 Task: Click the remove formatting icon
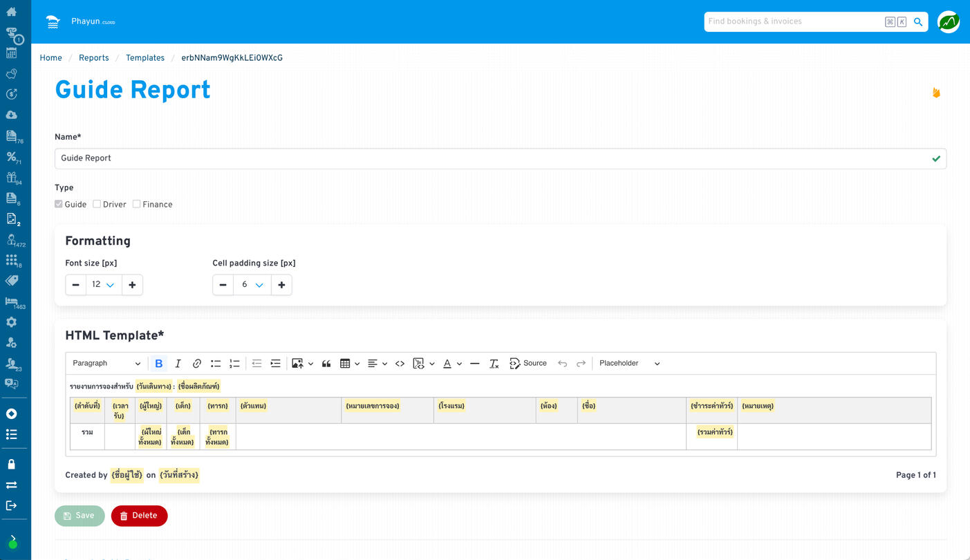tap(494, 364)
